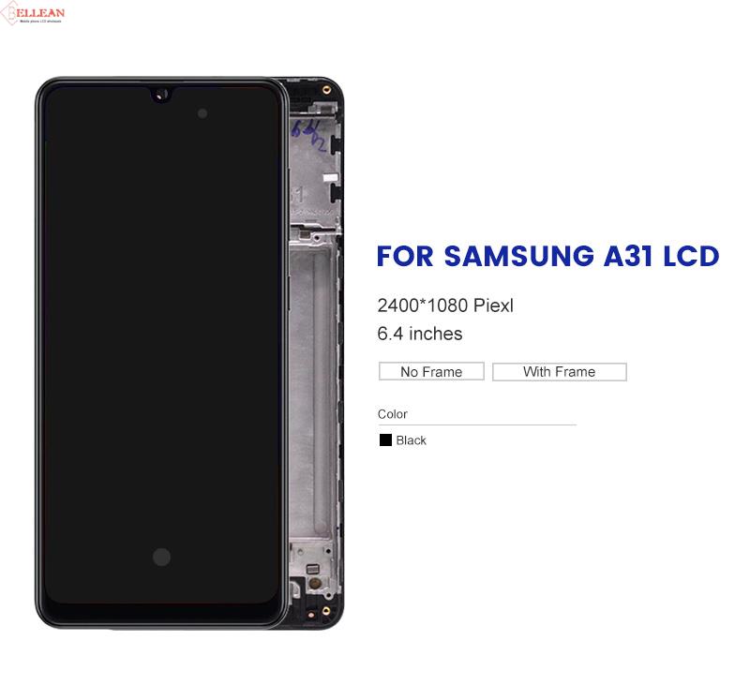Click the 6.4 inches size text
Viewport: 750px width, 700px height.
(419, 334)
